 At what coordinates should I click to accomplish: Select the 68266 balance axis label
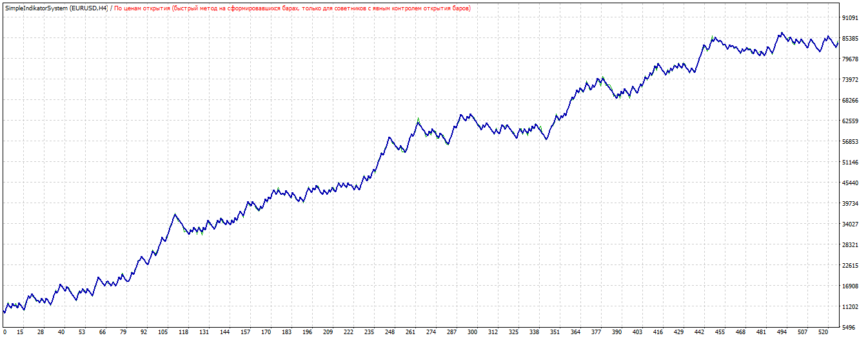[x=851, y=101]
